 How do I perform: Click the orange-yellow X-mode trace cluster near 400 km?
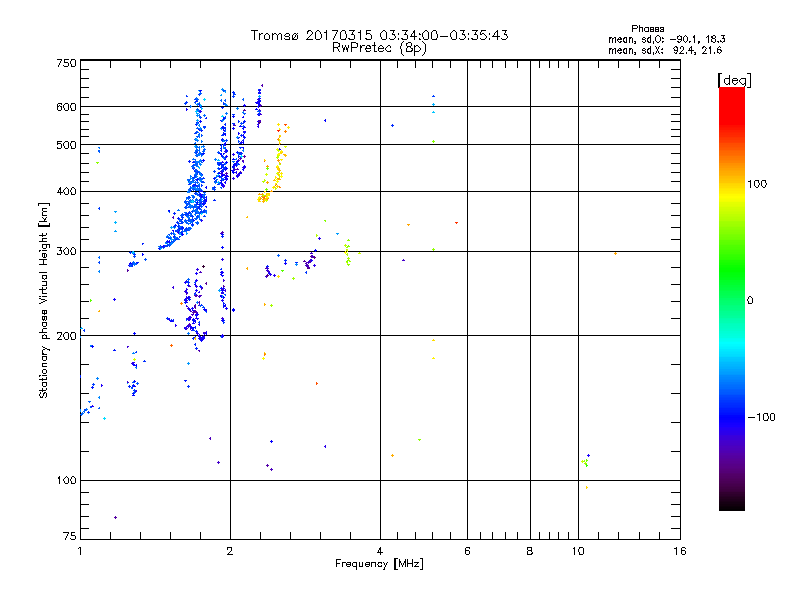click(x=264, y=197)
